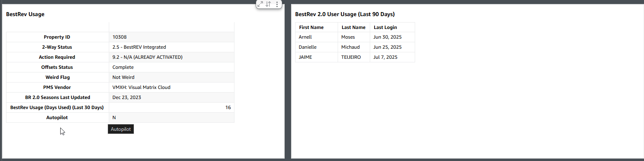Select the Weird Flag row label
644x161 pixels.
(x=57, y=77)
